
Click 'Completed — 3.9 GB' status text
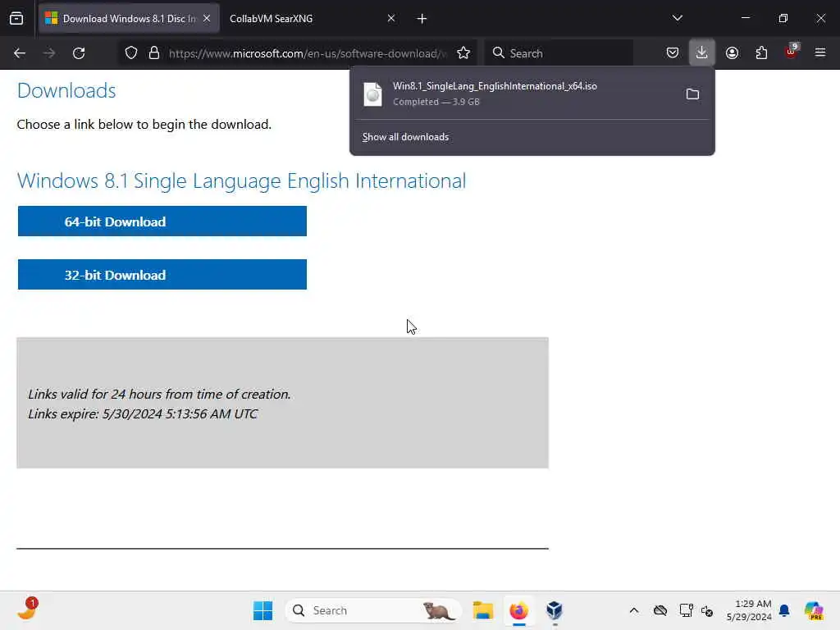(436, 102)
